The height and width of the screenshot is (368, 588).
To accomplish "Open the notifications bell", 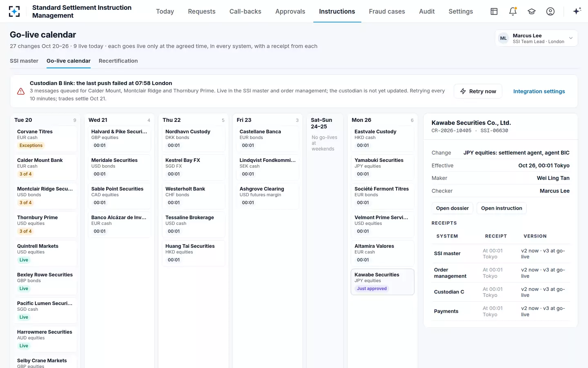I will pyautogui.click(x=513, y=11).
